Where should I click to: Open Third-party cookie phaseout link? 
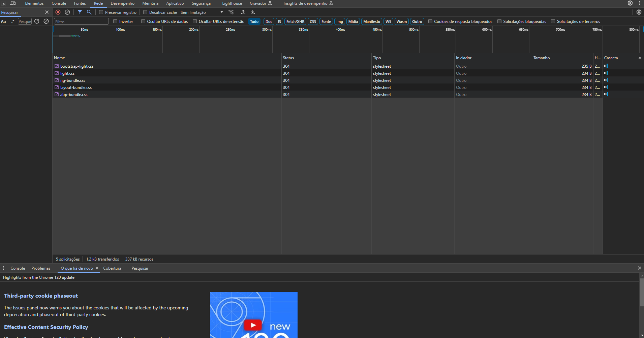41,296
